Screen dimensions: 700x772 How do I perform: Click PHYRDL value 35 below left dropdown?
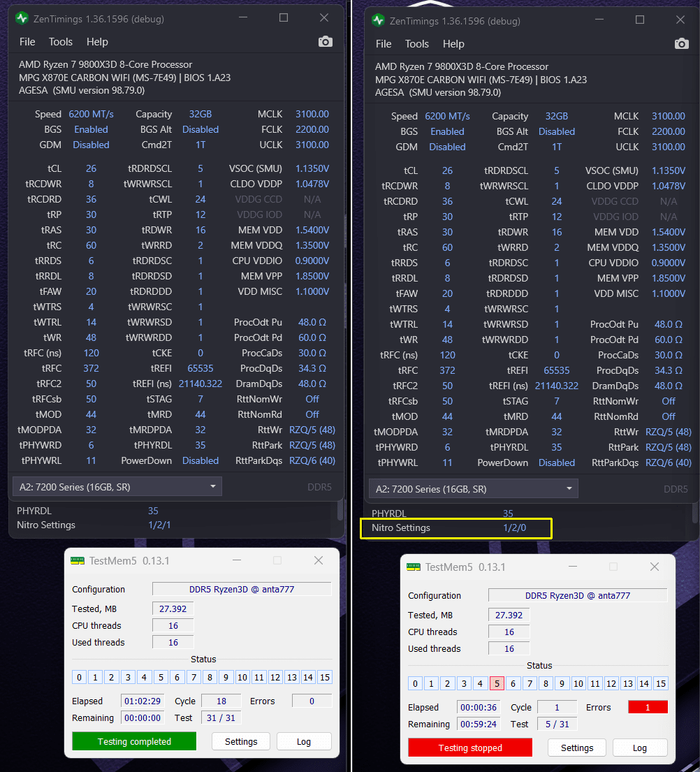153,511
